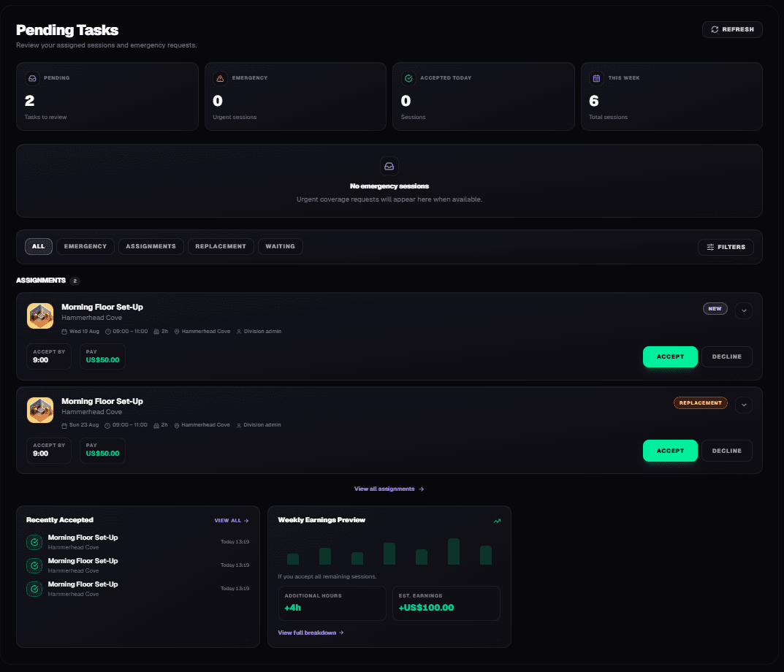Image resolution: width=784 pixels, height=672 pixels.
Task: Decline the Wed 19 Aug assignment
Action: pos(727,356)
